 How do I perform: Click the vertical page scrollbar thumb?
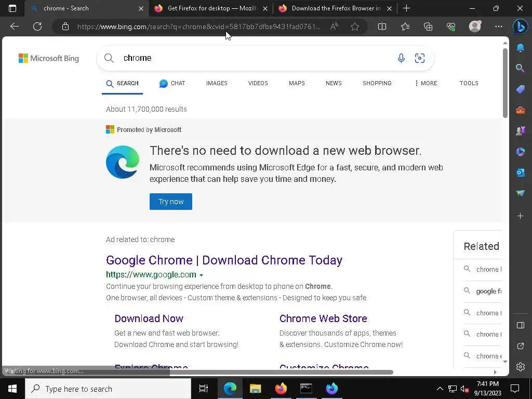[505, 83]
